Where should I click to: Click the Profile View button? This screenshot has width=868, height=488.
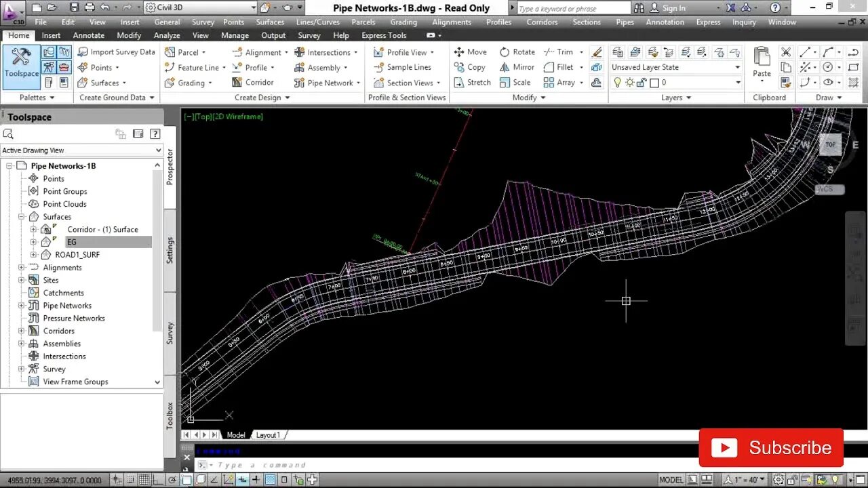tap(403, 52)
